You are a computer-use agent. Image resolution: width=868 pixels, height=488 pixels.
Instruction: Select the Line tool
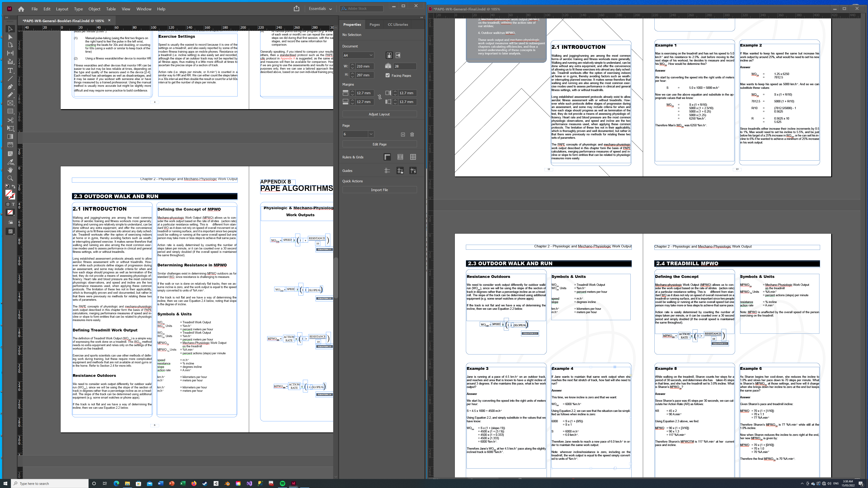click(x=10, y=78)
